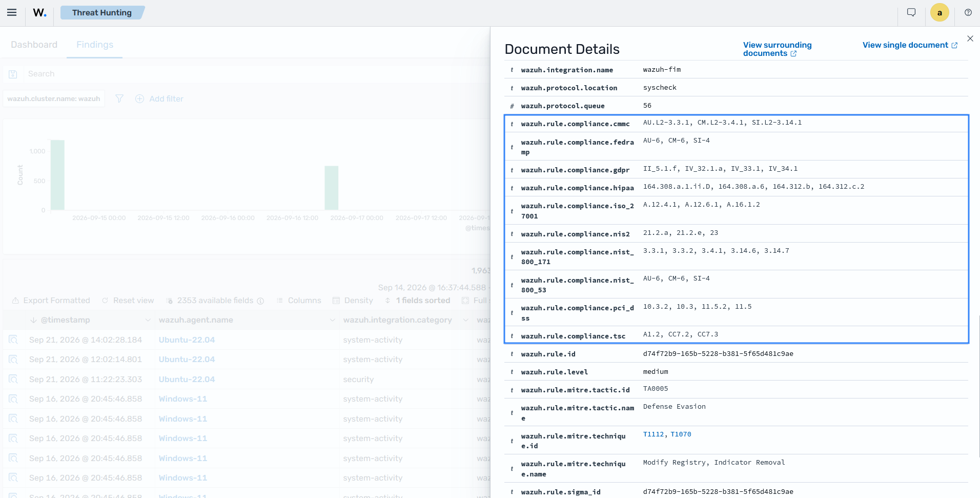The width and height of the screenshot is (980, 498).
Task: Click the wazuh-fim integration name value
Action: coord(662,70)
